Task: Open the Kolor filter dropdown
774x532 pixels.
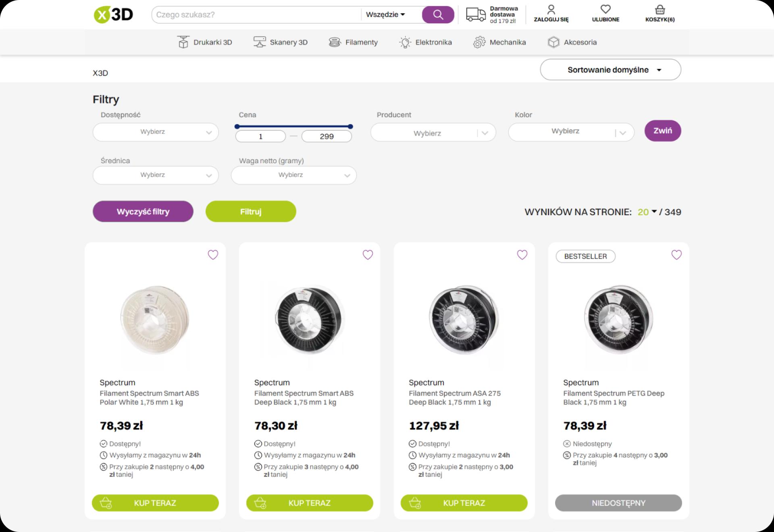Action: (571, 132)
